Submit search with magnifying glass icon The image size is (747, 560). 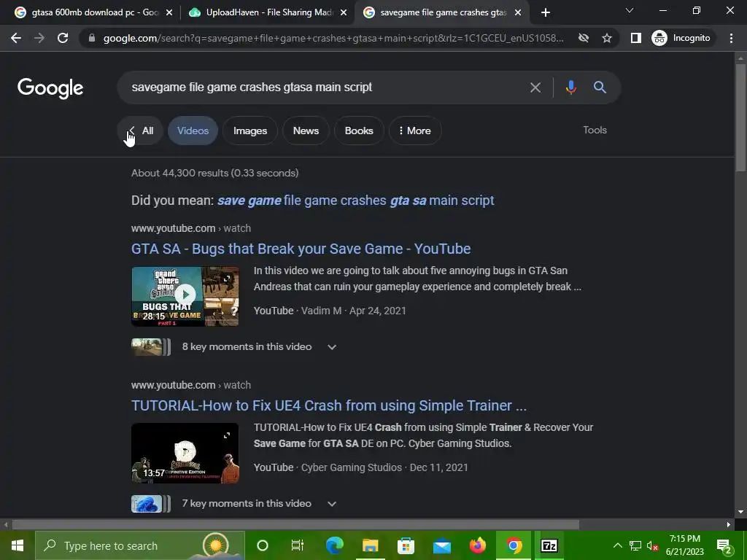point(600,87)
